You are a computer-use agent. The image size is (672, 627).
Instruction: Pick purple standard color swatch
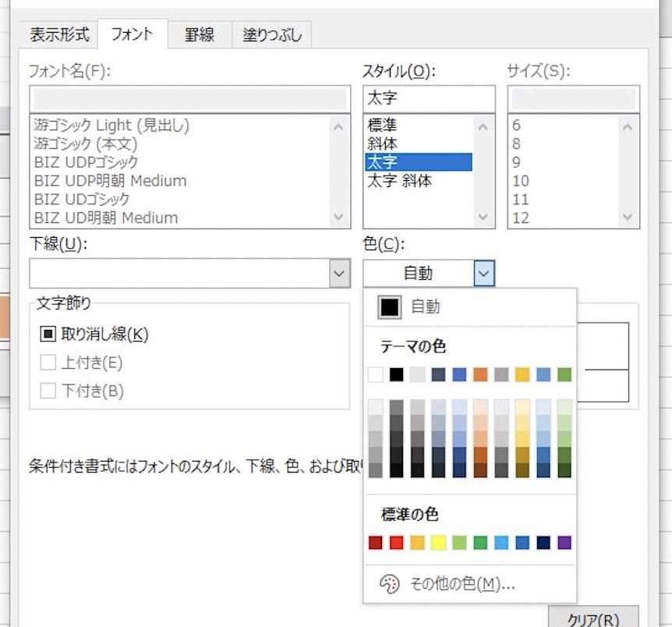click(x=564, y=543)
